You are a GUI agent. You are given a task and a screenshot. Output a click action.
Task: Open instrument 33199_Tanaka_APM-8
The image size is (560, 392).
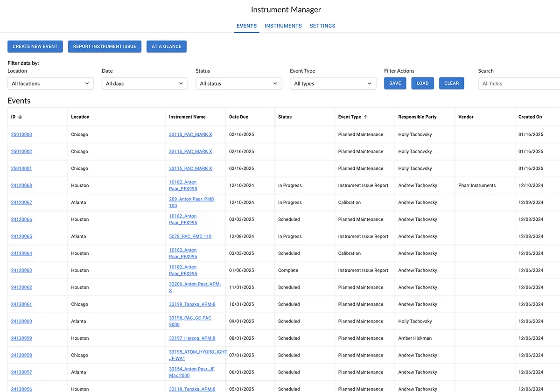coord(192,304)
